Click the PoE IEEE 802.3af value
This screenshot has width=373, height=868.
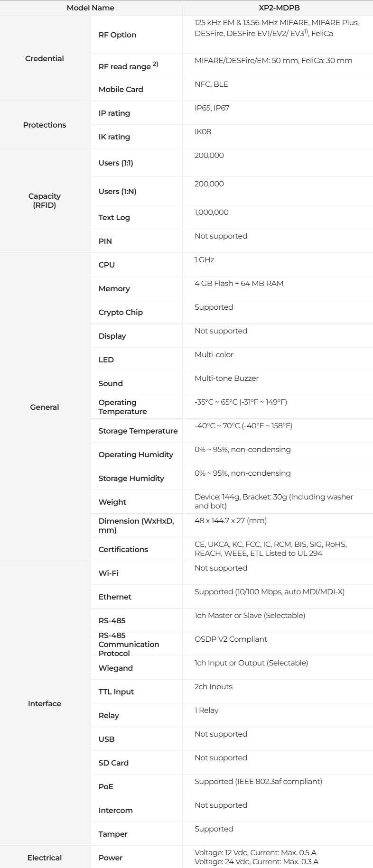coord(258,782)
